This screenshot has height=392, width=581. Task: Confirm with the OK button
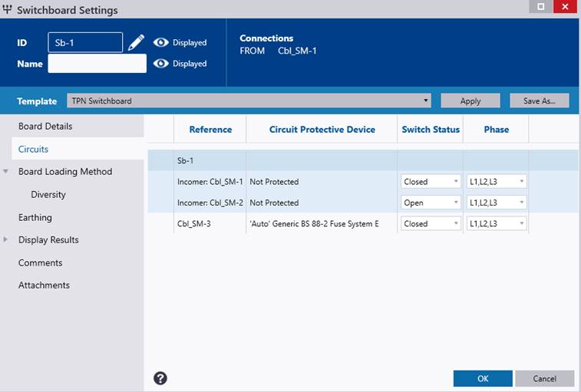[x=483, y=378]
